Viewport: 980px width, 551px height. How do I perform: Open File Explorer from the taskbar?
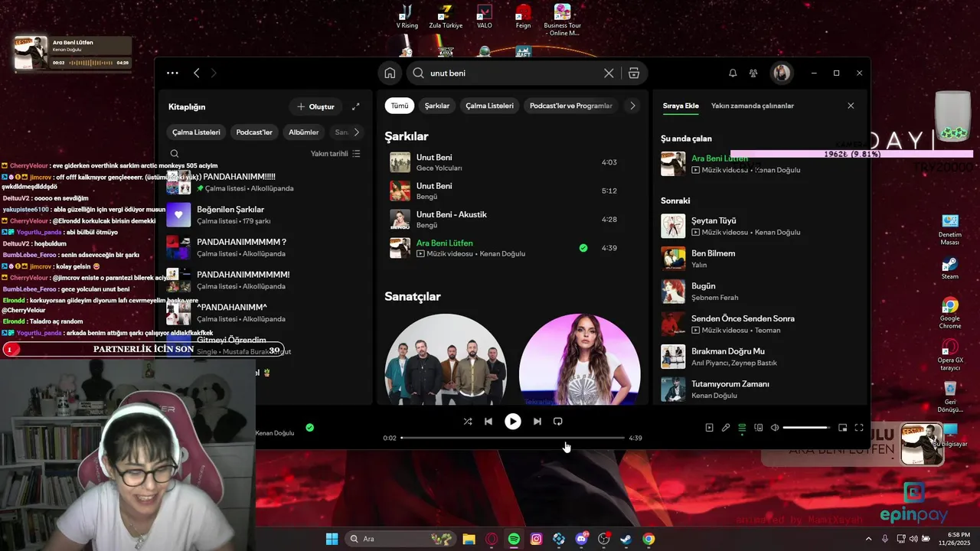tap(469, 539)
